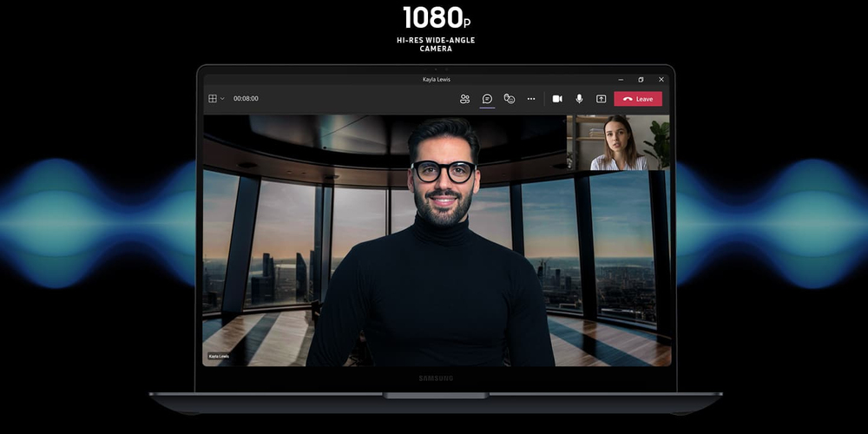Maximize the meeting window
The image size is (868, 434).
tap(641, 80)
